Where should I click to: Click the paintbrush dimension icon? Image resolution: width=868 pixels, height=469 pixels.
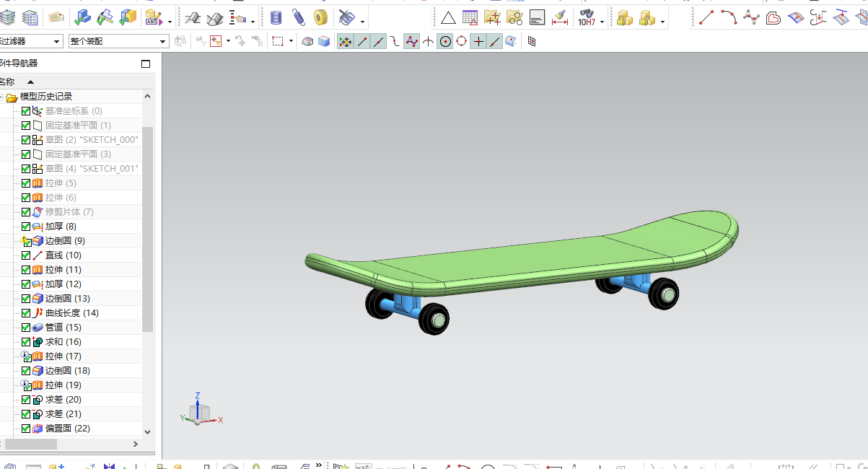click(560, 17)
